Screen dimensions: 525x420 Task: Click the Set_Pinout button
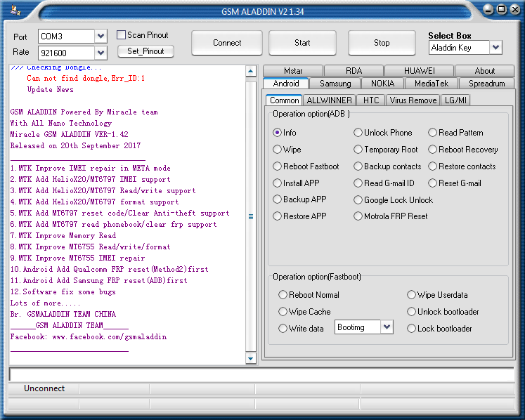[145, 51]
